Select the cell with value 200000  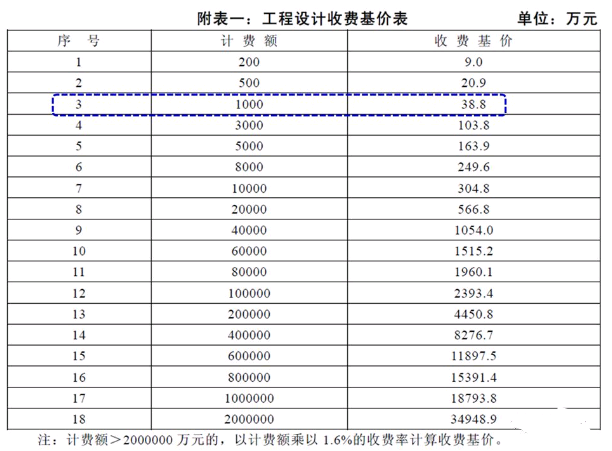tap(249, 314)
